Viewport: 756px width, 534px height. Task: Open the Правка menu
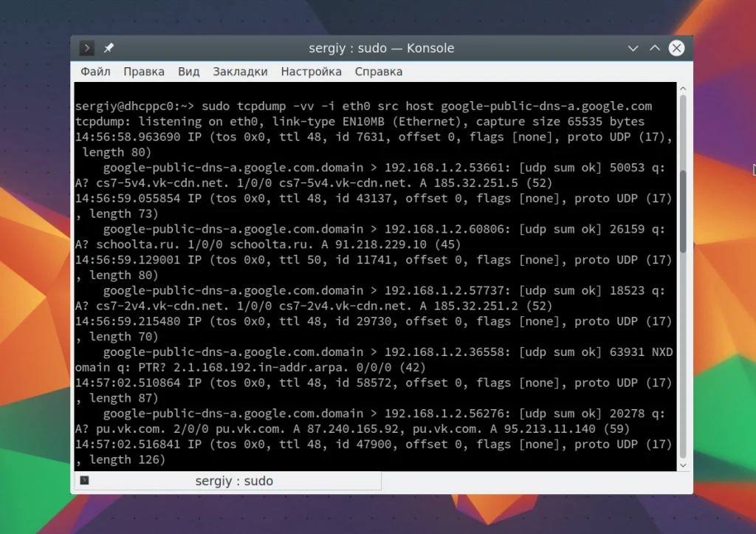pyautogui.click(x=144, y=72)
